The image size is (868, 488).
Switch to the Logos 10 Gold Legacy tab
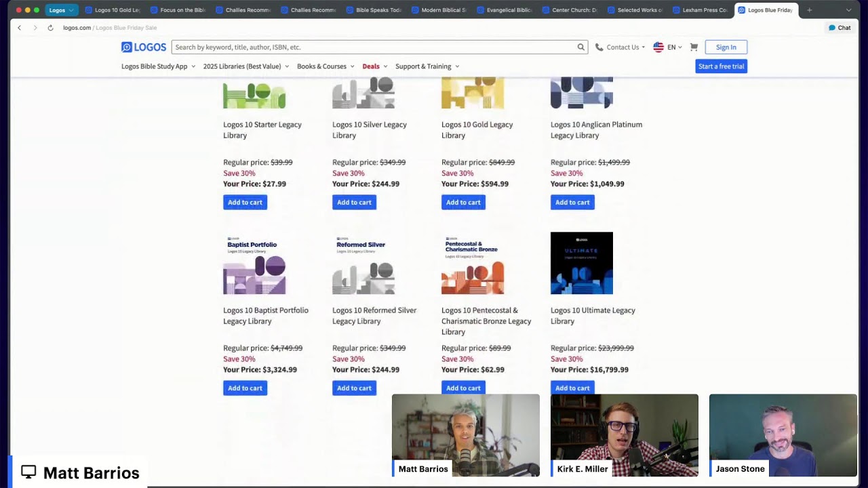click(x=113, y=10)
